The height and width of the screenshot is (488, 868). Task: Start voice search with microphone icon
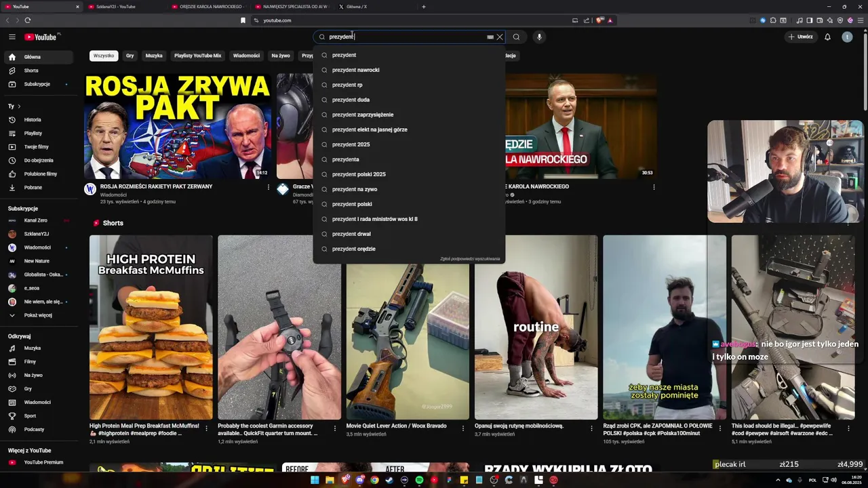[x=539, y=37]
